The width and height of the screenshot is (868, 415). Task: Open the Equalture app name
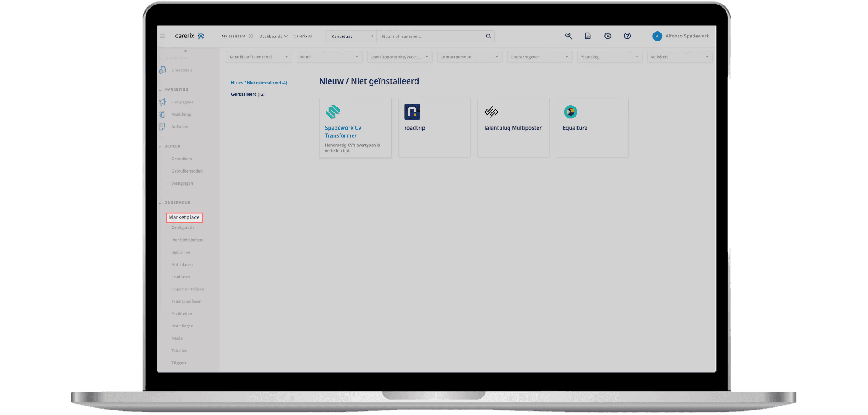[x=575, y=128]
